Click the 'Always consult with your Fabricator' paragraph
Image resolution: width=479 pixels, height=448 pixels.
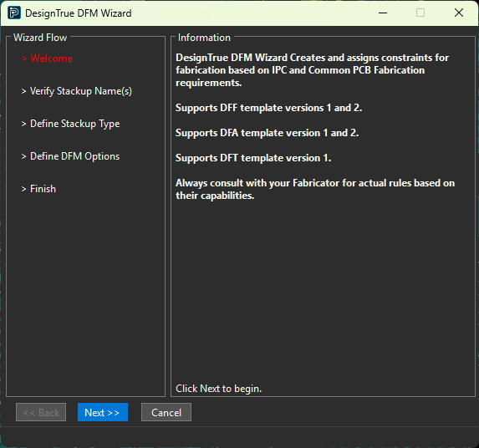(x=315, y=189)
